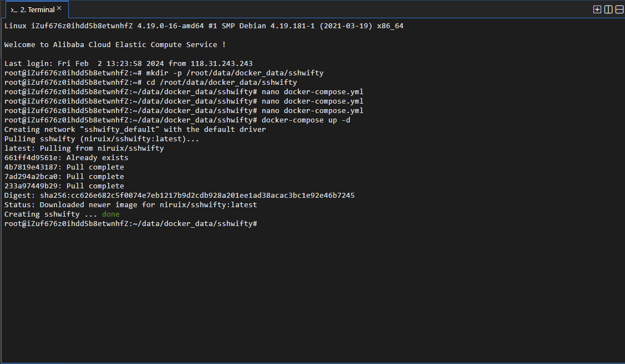Close the 2. Terminal tab
The height and width of the screenshot is (364, 625).
click(x=59, y=8)
